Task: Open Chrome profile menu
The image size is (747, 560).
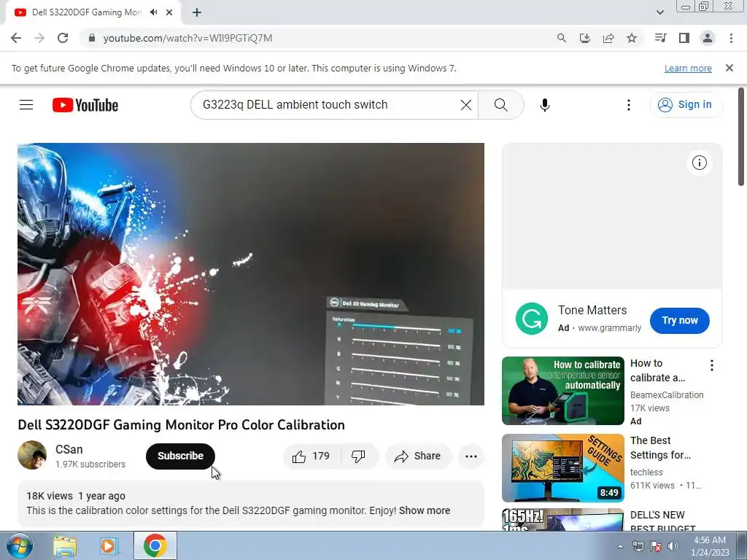Action: [x=708, y=38]
